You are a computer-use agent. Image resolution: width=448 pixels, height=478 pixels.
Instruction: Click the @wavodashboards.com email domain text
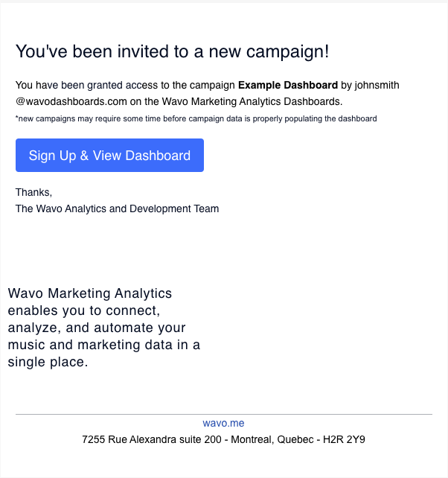click(x=71, y=101)
